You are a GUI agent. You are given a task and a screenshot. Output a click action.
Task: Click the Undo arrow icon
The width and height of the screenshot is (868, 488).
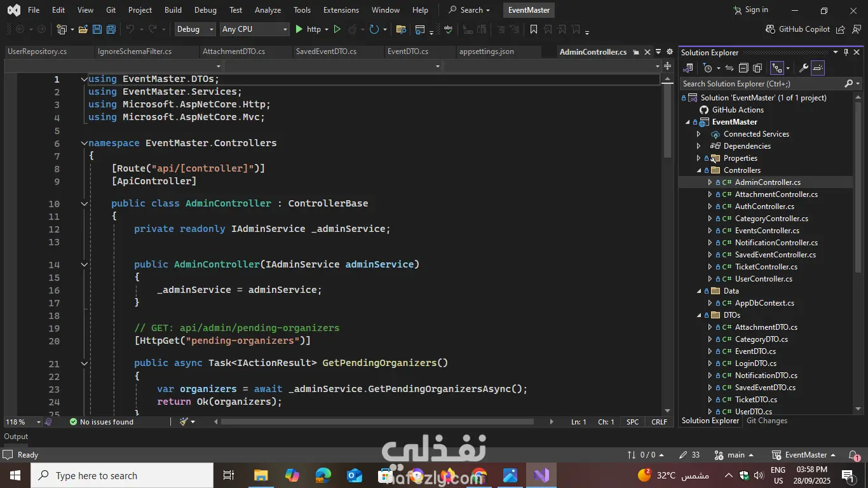130,29
